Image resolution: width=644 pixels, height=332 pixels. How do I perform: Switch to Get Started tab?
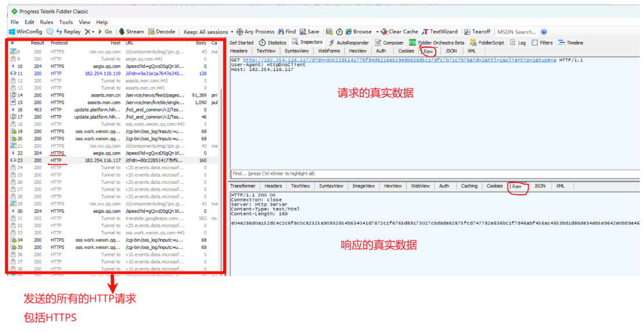241,42
